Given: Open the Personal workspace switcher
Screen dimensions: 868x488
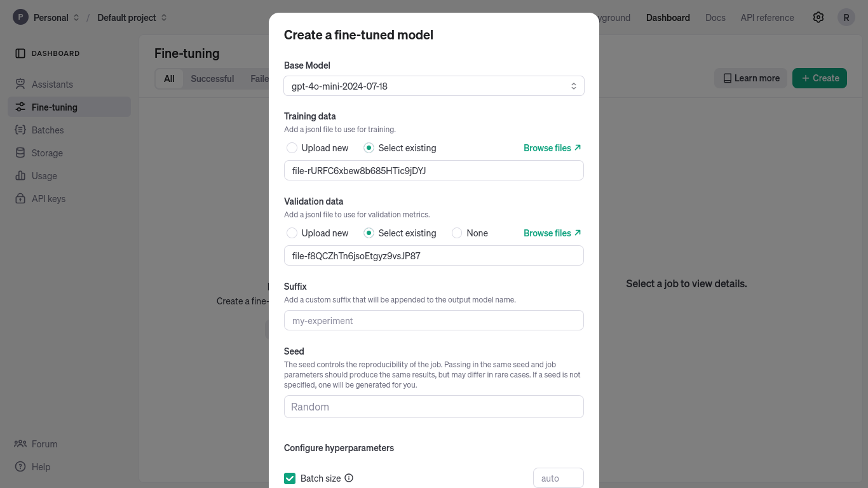Looking at the screenshot, I should coord(51,17).
